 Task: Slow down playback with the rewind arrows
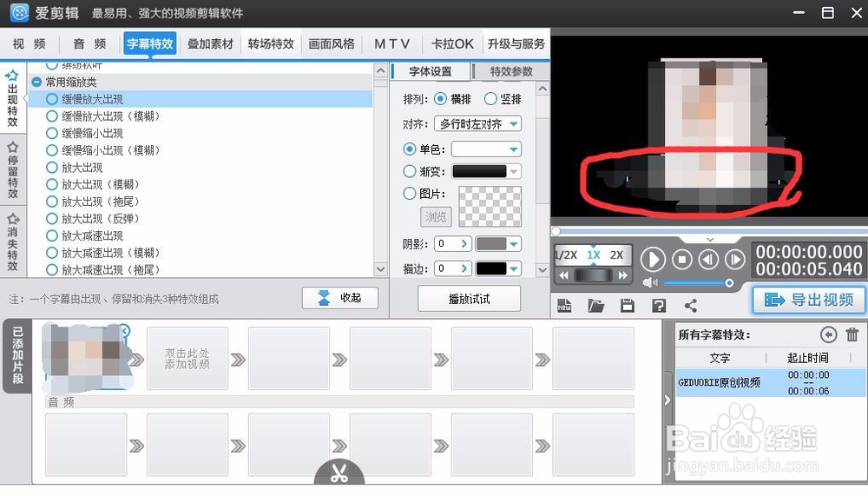click(x=563, y=275)
